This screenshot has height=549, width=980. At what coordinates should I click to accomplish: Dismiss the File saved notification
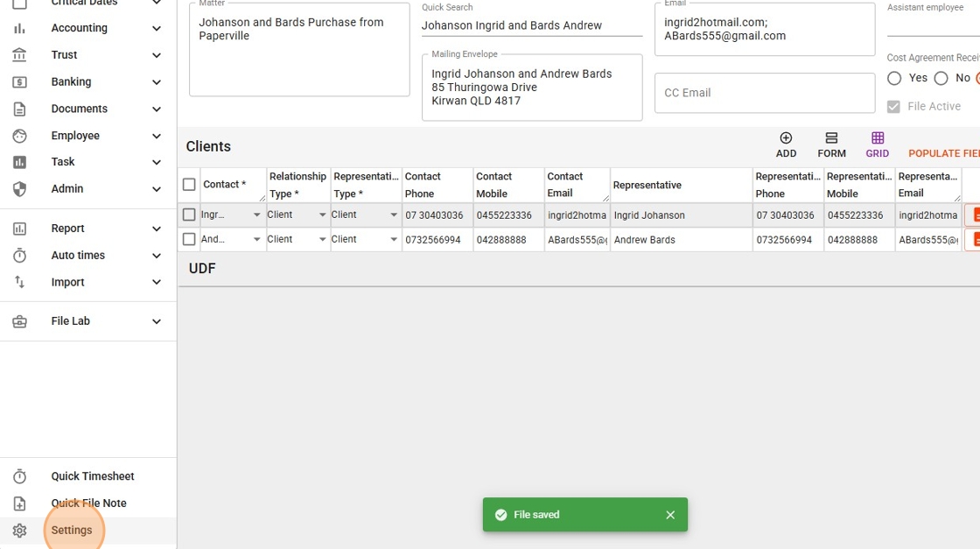670,515
